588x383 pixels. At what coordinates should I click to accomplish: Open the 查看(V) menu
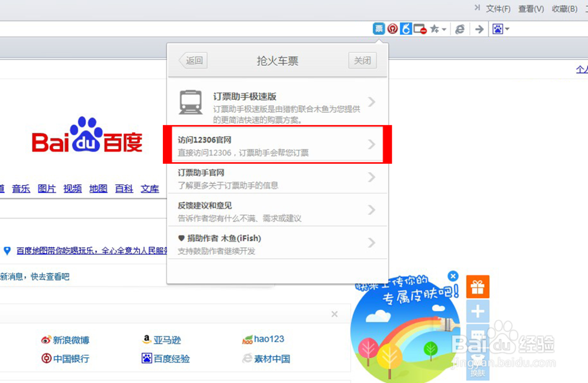tap(531, 9)
